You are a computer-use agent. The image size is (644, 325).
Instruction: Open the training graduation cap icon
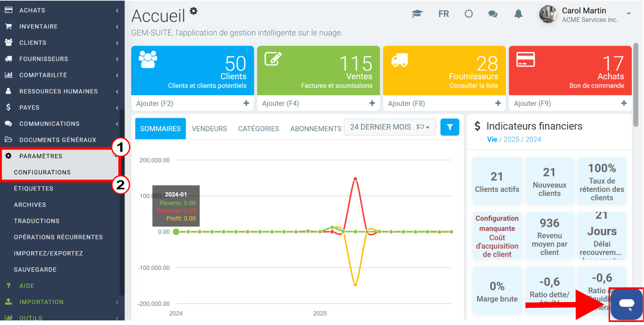(x=417, y=14)
